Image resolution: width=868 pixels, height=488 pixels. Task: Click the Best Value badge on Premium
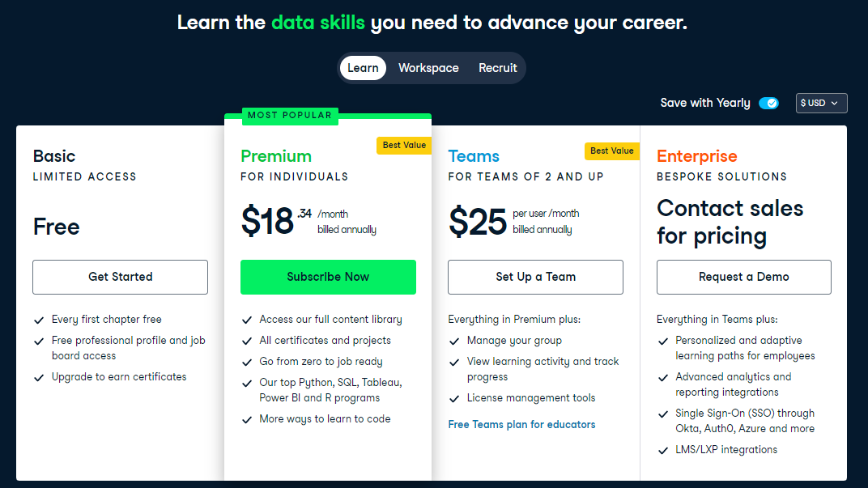(x=403, y=146)
